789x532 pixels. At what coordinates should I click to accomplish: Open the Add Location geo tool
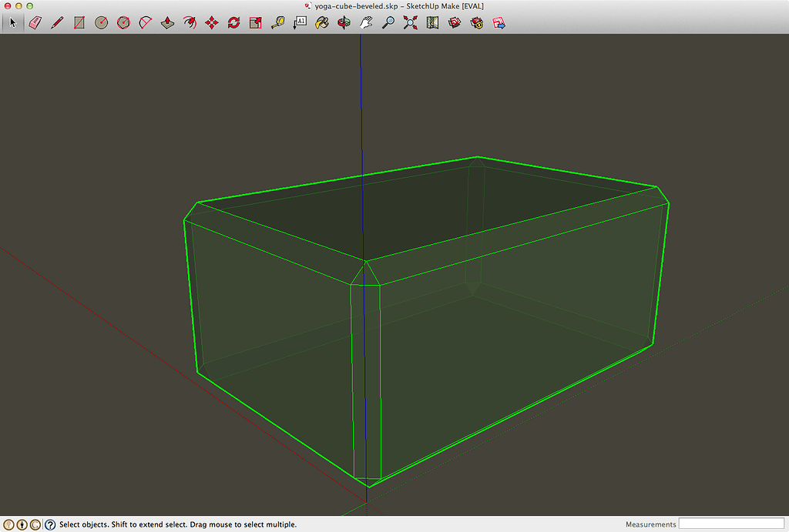click(432, 22)
